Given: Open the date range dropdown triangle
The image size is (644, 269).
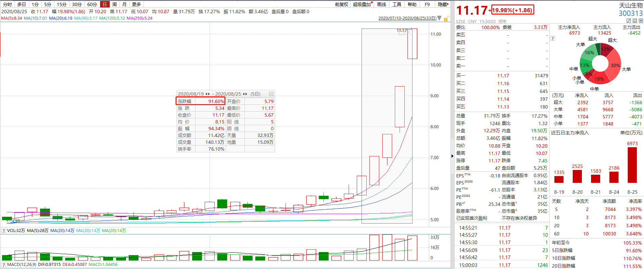Looking at the screenshot, I should pos(440,18).
